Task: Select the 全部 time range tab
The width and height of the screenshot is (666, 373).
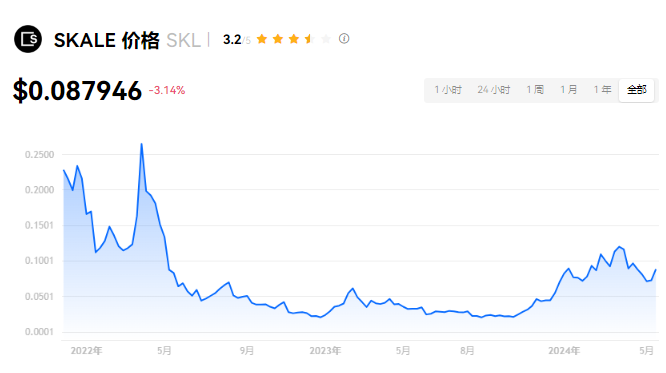Action: (636, 90)
